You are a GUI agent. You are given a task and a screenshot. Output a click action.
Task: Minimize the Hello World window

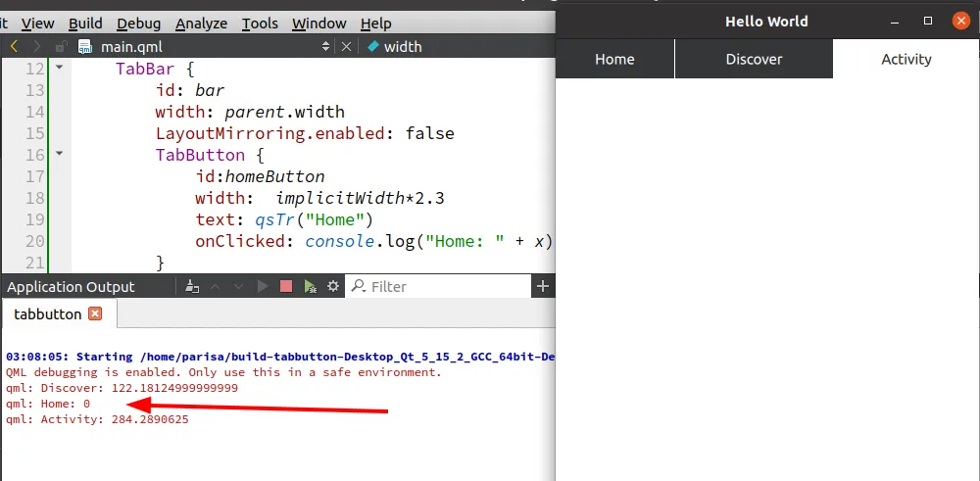[896, 22]
